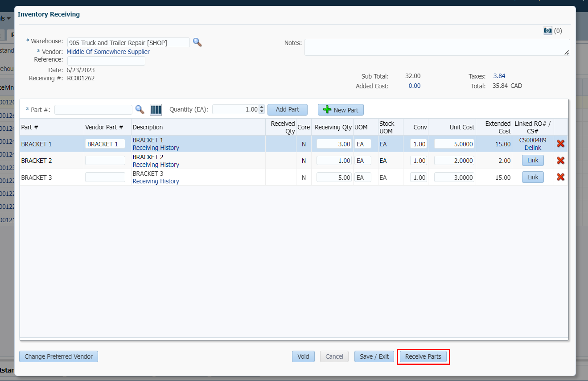Delete the BRACKET 3 row
Image resolution: width=588 pixels, height=381 pixels.
(560, 177)
